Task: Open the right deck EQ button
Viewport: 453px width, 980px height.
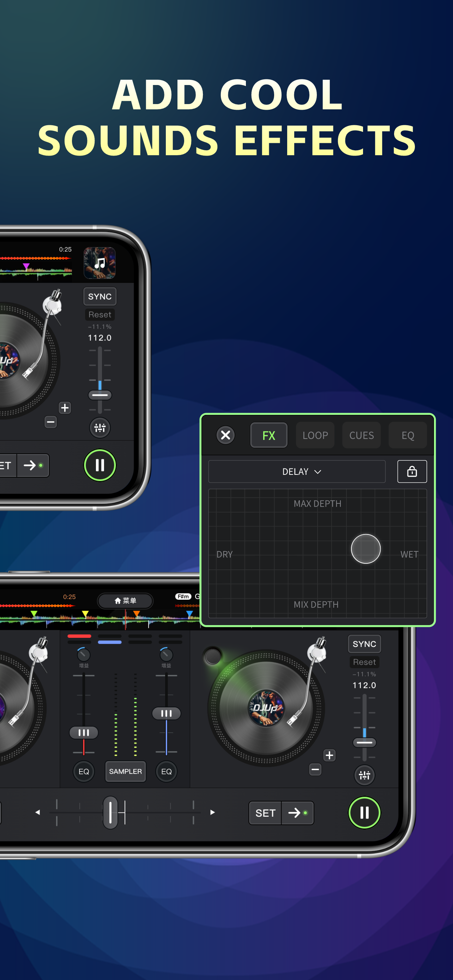Action: point(166,772)
